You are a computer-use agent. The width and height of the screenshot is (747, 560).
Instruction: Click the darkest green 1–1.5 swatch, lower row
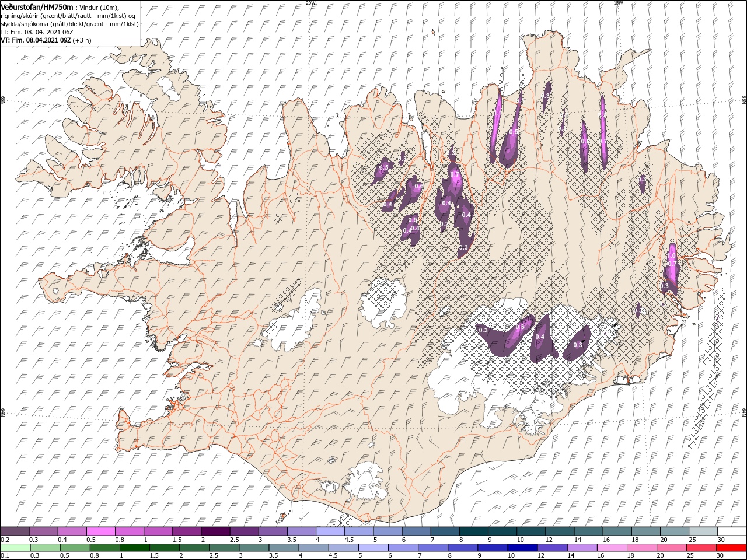pyautogui.click(x=135, y=548)
